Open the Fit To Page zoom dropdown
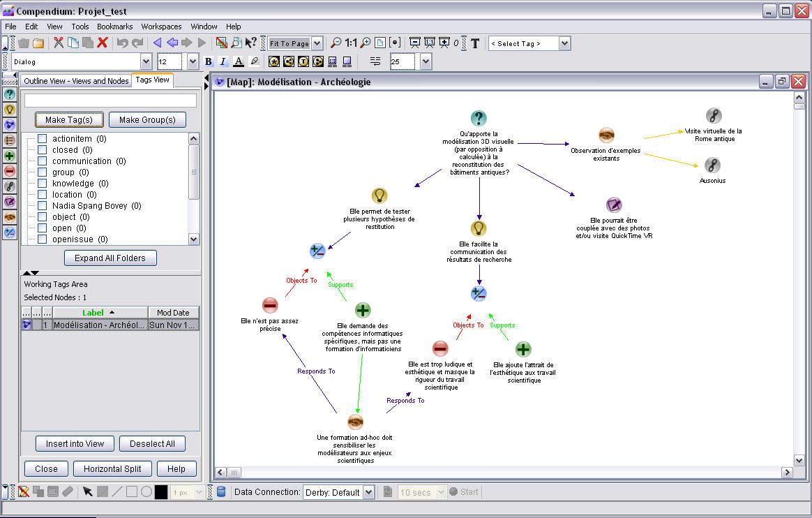 coord(317,43)
